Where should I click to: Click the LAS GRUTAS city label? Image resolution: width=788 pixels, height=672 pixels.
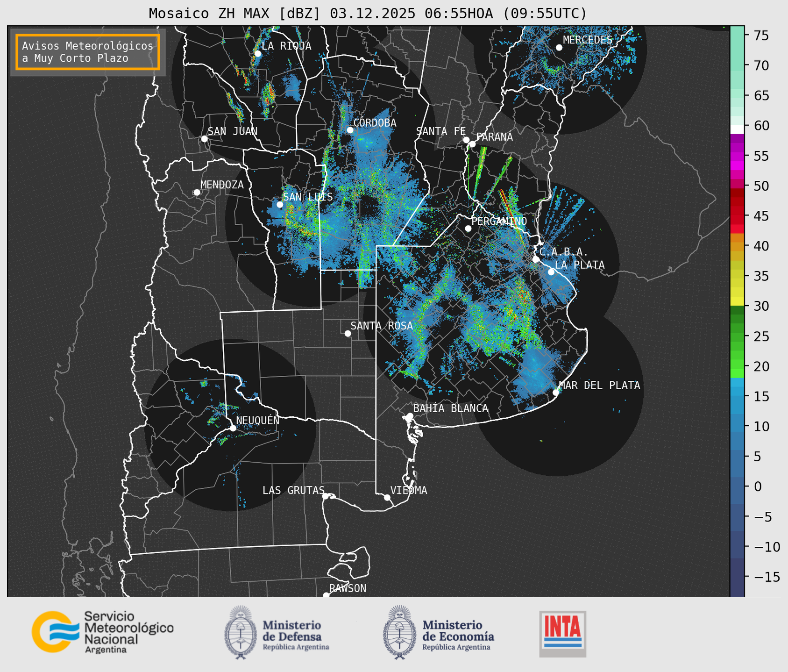(293, 490)
